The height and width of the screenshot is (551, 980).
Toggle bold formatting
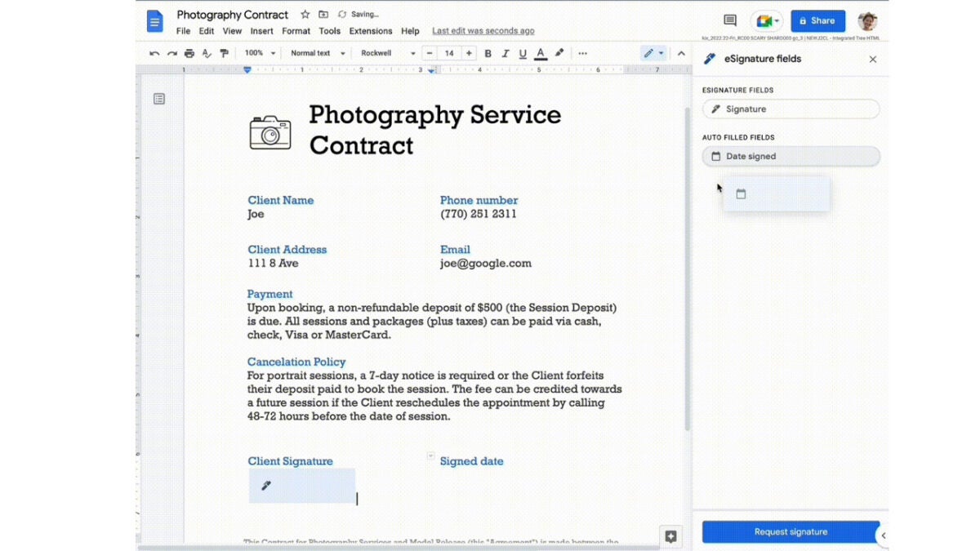488,52
